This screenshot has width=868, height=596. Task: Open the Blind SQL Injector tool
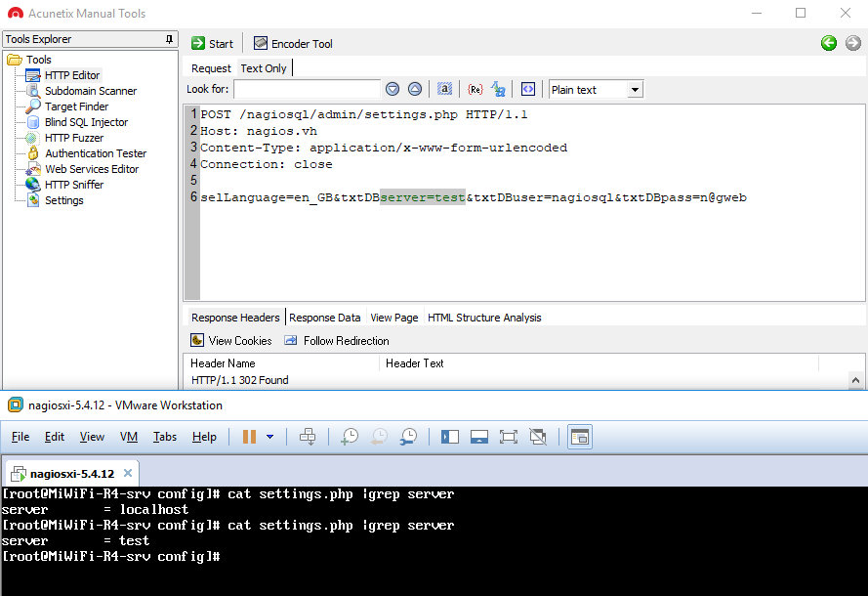[x=86, y=122]
